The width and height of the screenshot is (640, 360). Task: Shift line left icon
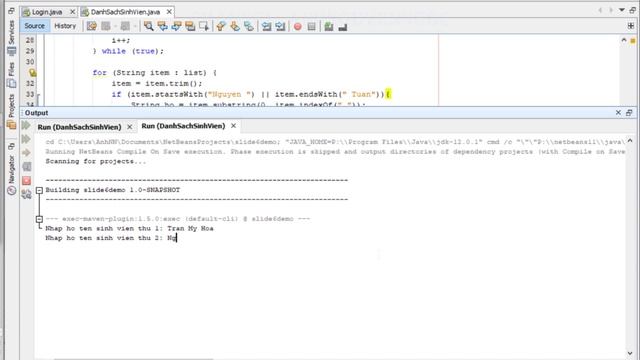[267, 27]
